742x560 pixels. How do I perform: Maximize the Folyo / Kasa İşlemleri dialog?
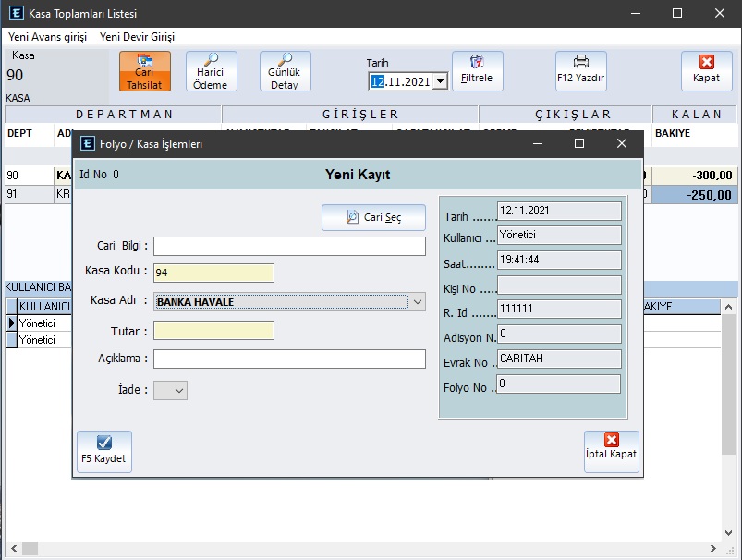pyautogui.click(x=579, y=143)
